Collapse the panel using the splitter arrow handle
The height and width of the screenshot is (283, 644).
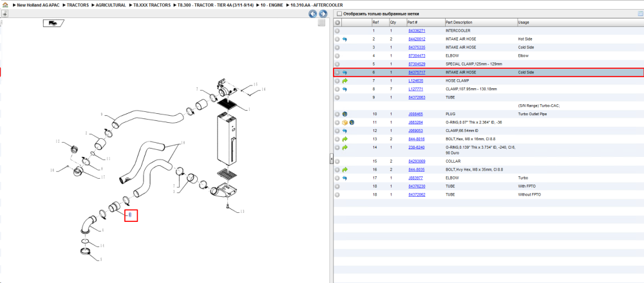tap(331, 160)
